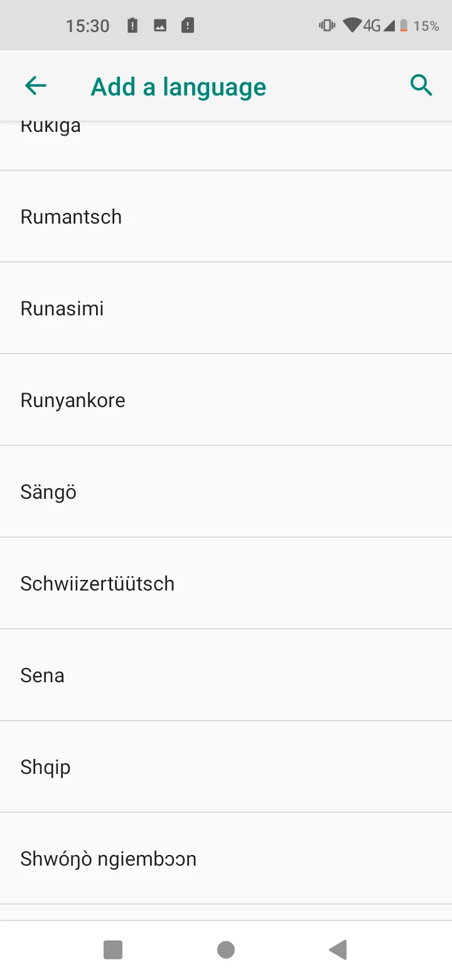Viewport: 452px width, 980px height.
Task: Tap the Android recents square button
Action: pyautogui.click(x=113, y=950)
